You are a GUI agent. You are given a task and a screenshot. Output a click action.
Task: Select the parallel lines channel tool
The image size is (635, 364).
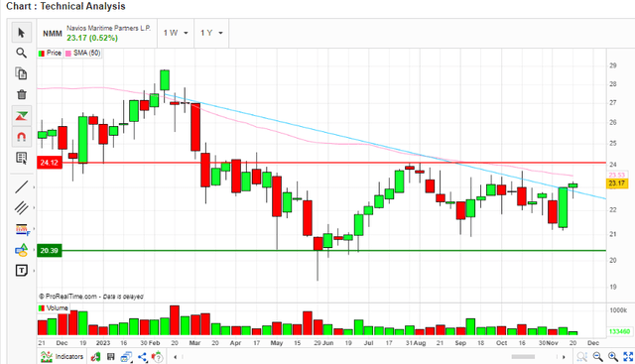tap(22, 208)
